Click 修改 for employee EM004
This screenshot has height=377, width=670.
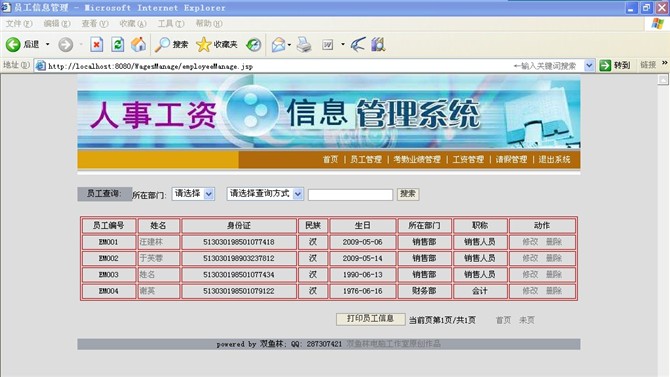coord(530,291)
